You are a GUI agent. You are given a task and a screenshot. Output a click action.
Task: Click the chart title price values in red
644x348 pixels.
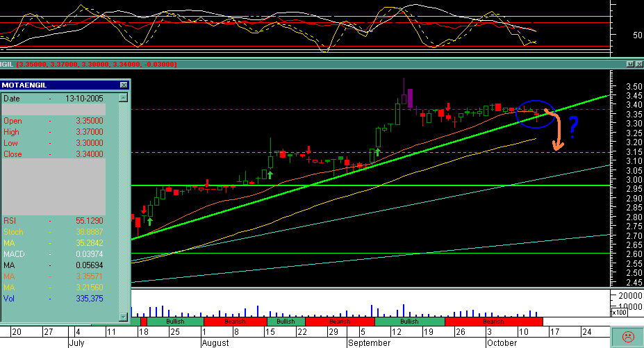point(97,65)
